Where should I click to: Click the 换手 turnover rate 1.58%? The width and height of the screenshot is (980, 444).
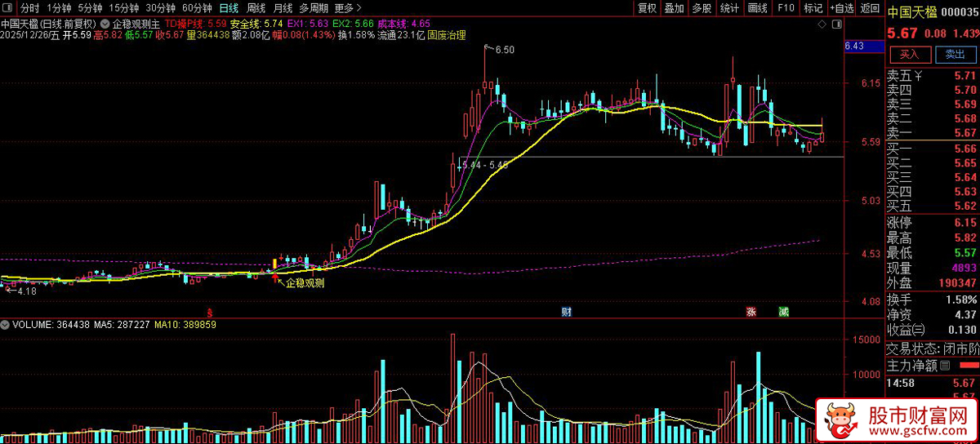tap(962, 300)
